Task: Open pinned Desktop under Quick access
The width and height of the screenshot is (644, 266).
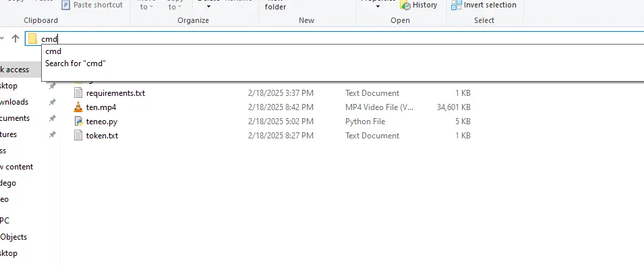Action: [9, 86]
